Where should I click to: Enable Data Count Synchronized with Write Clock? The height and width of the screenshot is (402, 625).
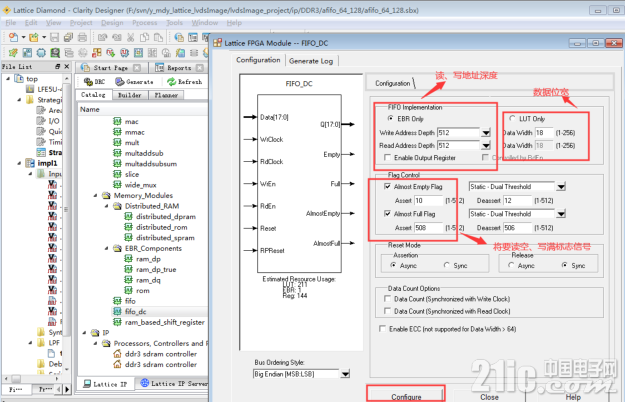[387, 298]
